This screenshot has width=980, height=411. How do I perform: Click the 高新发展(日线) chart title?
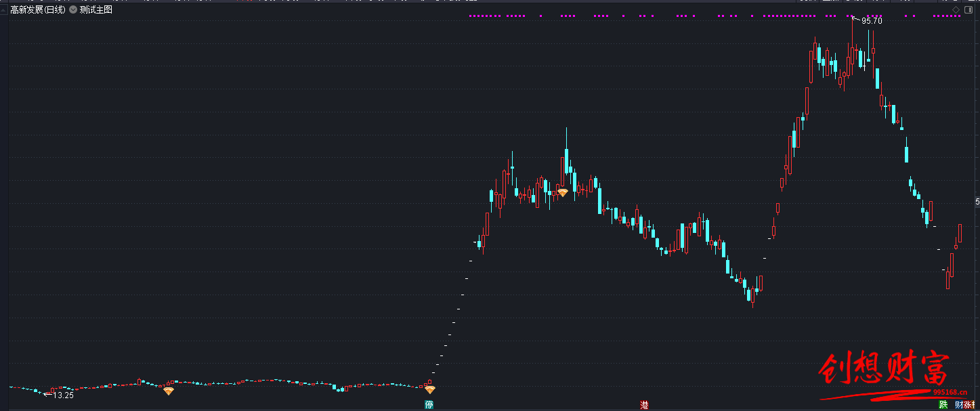pyautogui.click(x=38, y=10)
